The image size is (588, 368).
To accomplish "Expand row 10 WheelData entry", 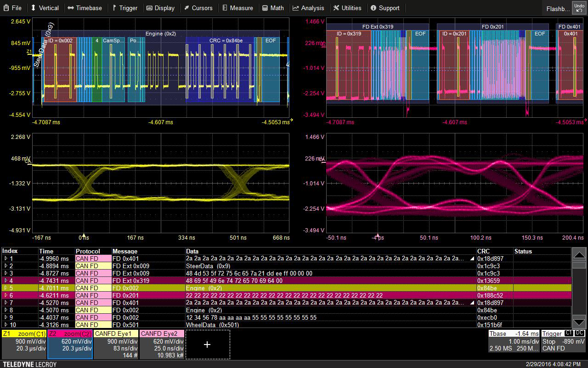I will click(6, 325).
